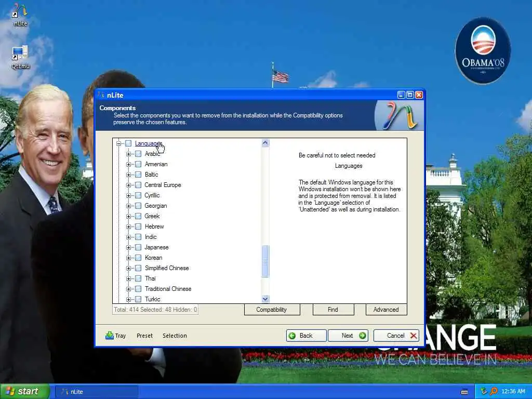Select the Baltic checkbox for removal
Viewport: 532px width, 399px height.
[138, 175]
